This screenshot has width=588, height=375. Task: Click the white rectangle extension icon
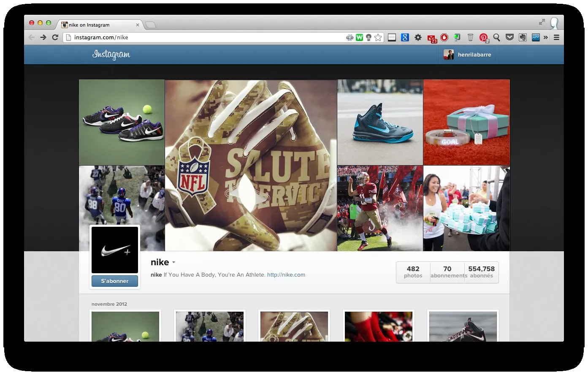pos(392,38)
